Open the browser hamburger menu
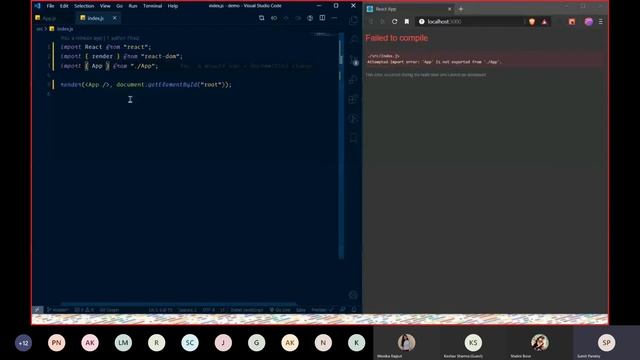640x360 pixels. coord(600,22)
